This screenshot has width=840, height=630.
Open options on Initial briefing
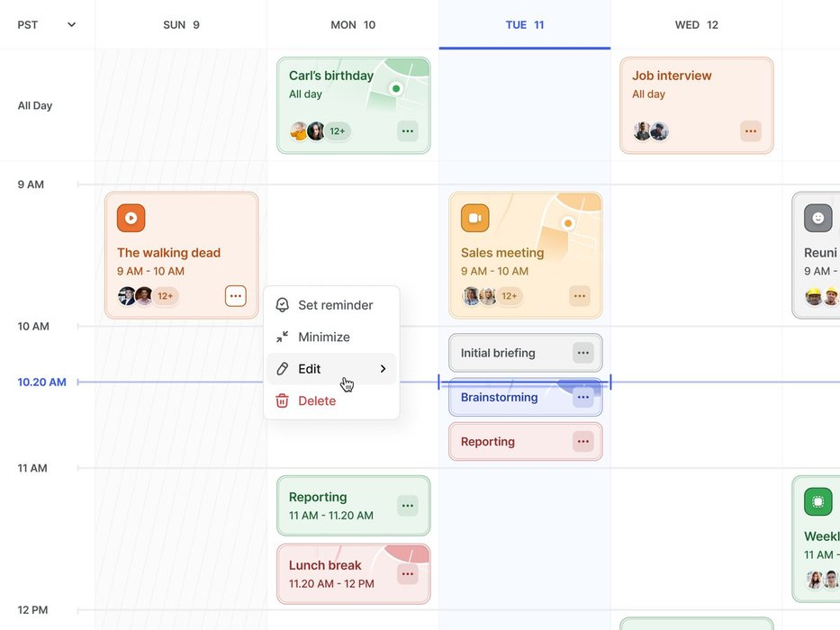tap(583, 353)
